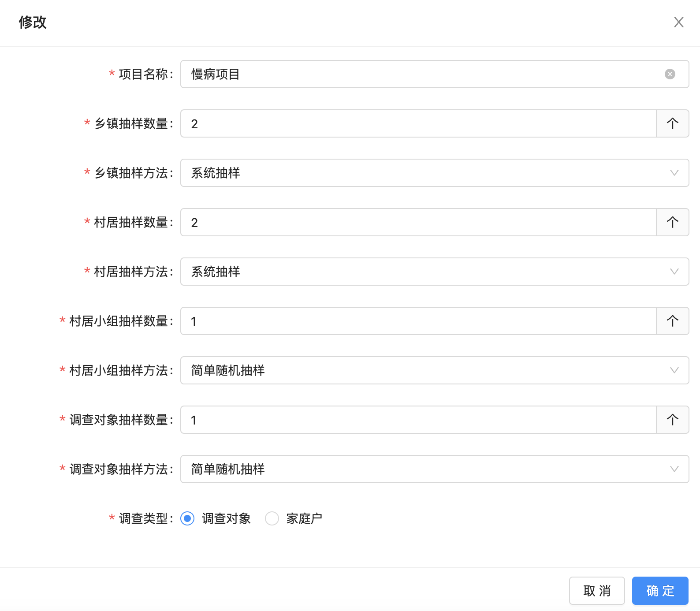700x611 pixels.
Task: Focus the 村居小组抽样数量 input field
Action: (418, 321)
